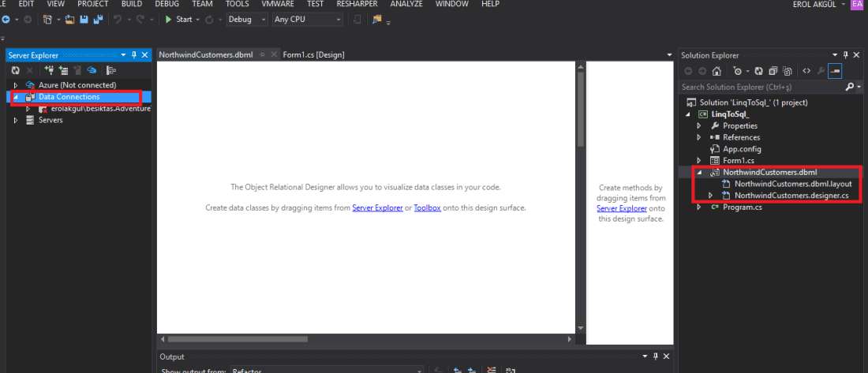Screen dimensions: 868x373
Task: Click Save All in the main toolbar
Action: (x=97, y=19)
